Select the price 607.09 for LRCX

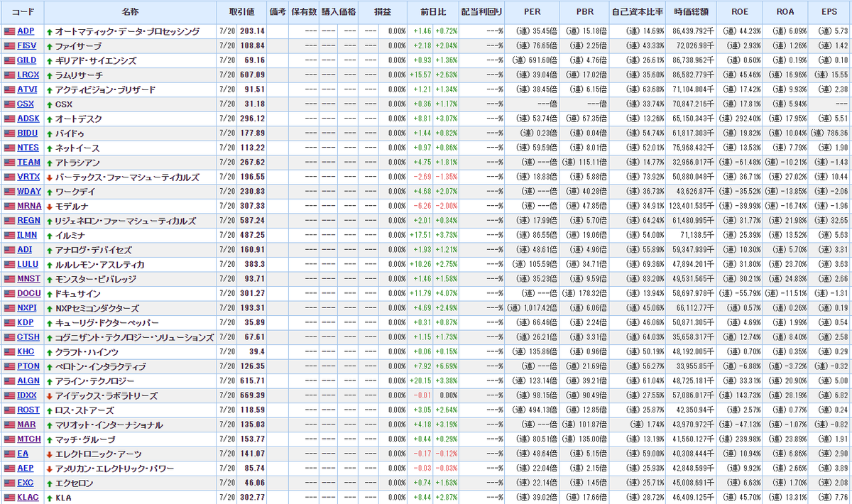coord(253,75)
